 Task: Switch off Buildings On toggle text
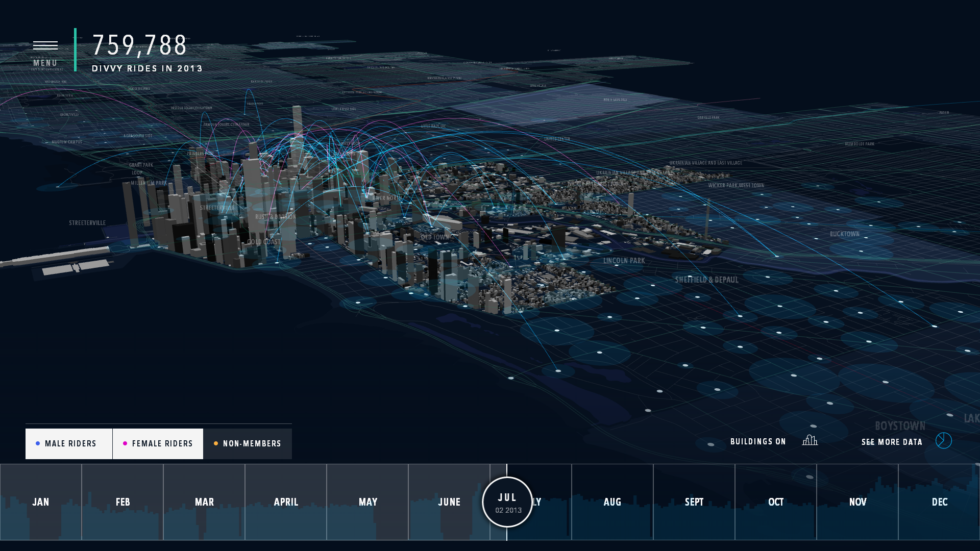758,442
